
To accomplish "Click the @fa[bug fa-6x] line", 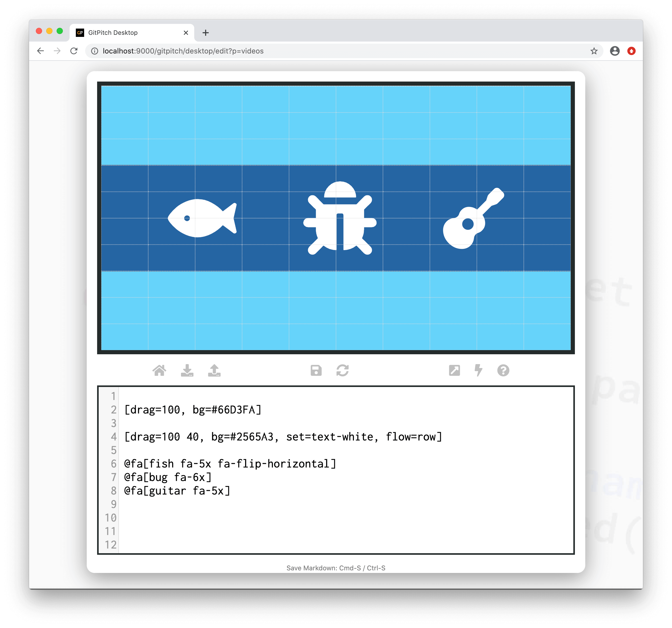I will pos(168,477).
